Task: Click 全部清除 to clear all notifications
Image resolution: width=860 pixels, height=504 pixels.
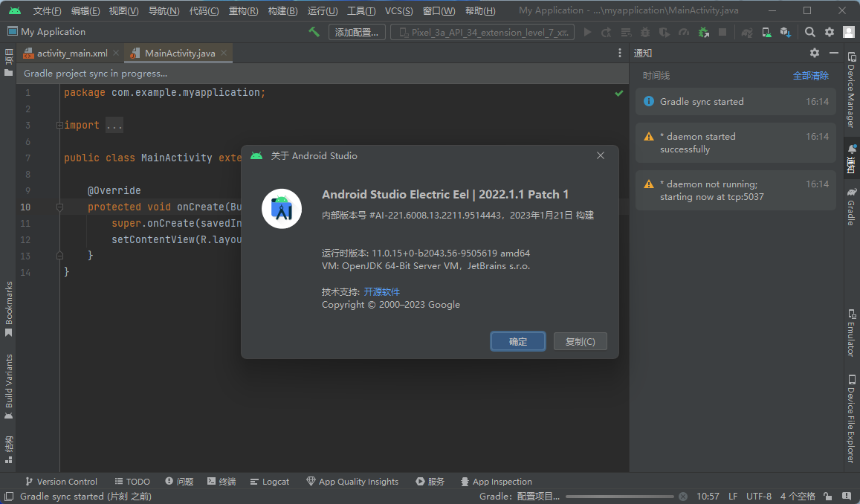Action: coord(811,76)
